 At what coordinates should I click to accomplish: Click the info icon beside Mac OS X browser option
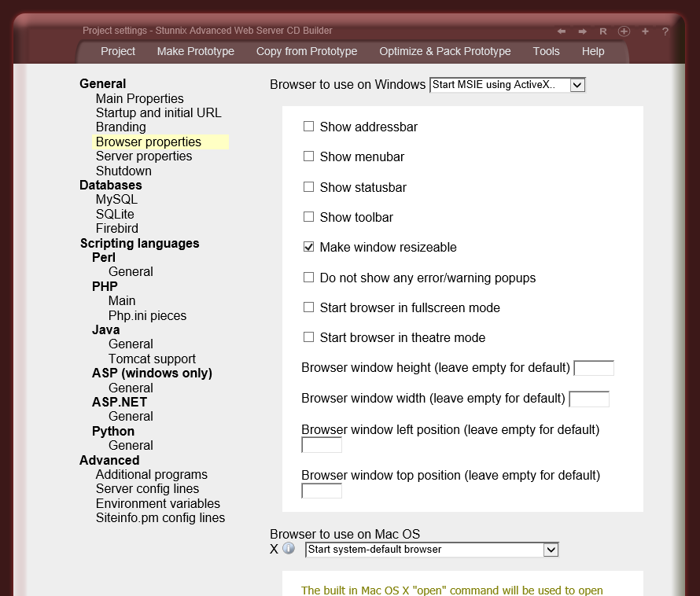[289, 548]
